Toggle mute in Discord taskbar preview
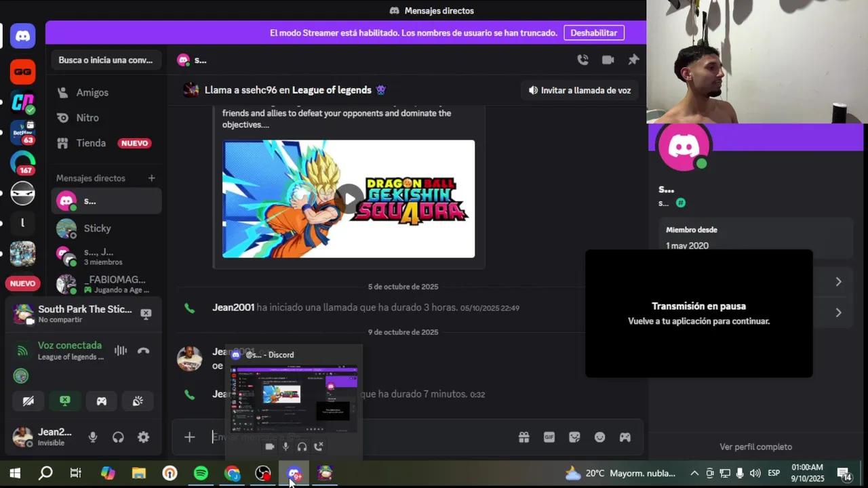This screenshot has width=868, height=488. tap(285, 447)
